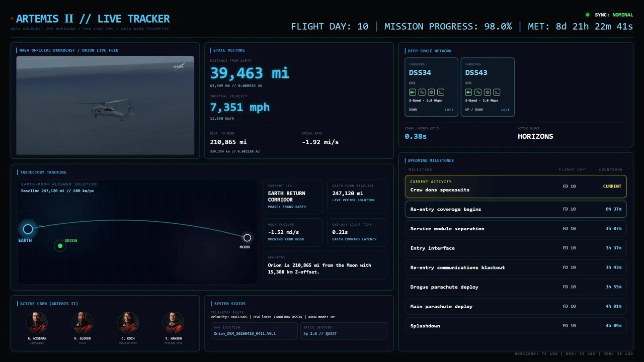644x362 pixels.
Task: Click the Orion live feed video
Action: coord(105,105)
